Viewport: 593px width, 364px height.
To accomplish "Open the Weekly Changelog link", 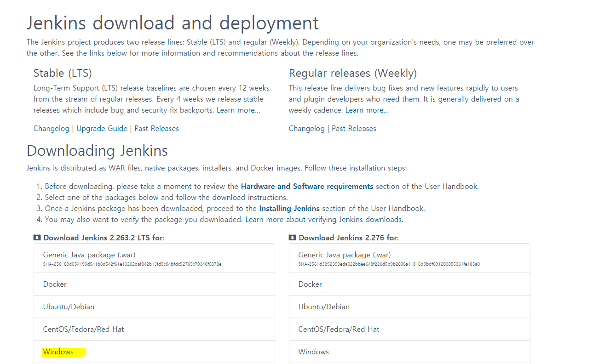I will [307, 129].
